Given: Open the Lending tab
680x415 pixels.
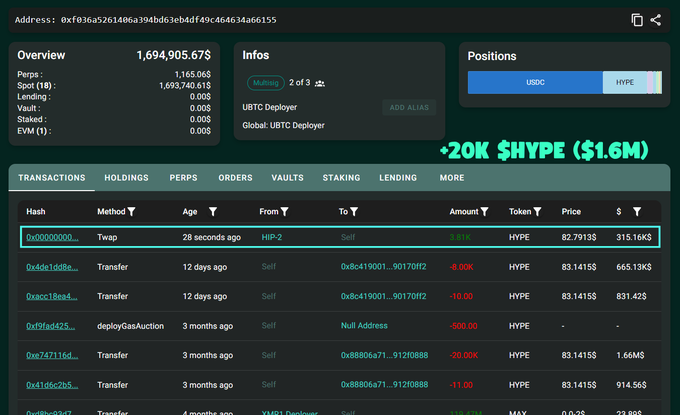Looking at the screenshot, I should tap(398, 178).
